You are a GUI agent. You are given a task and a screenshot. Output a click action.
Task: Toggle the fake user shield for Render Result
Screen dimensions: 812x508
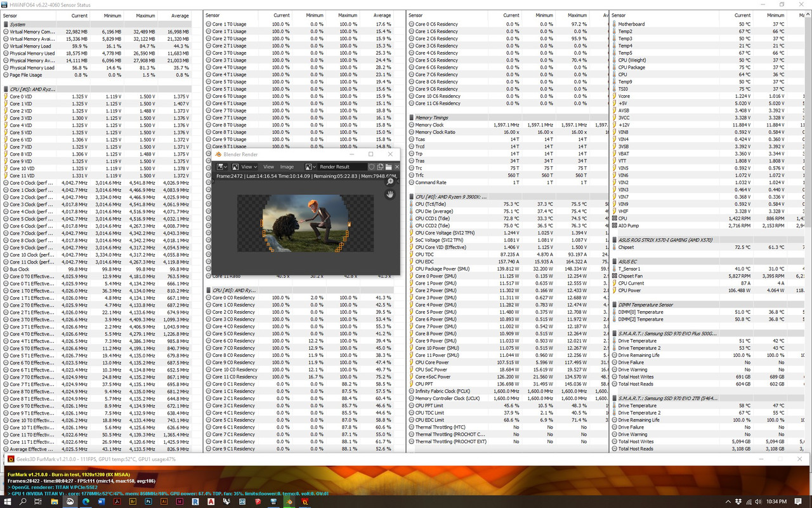pyautogui.click(x=372, y=167)
